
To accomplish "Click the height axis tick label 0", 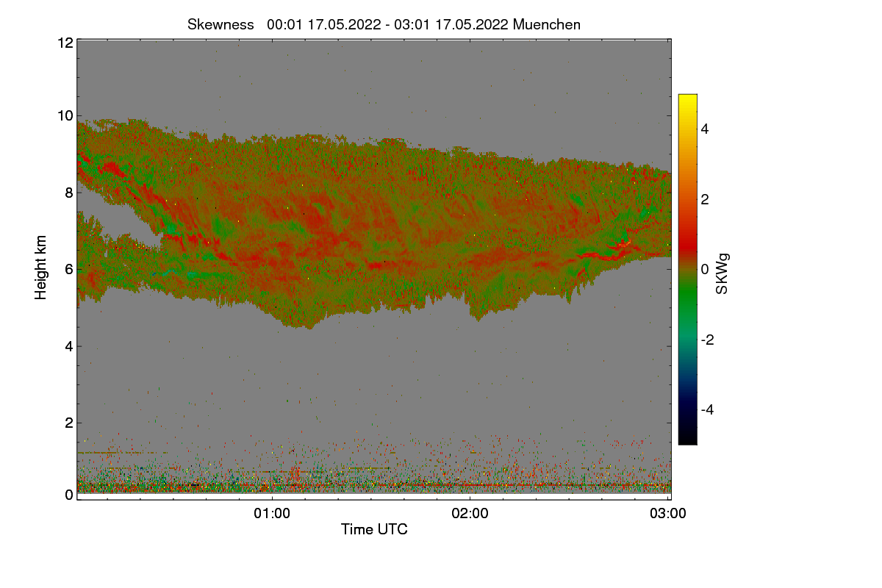I will 68,495.
